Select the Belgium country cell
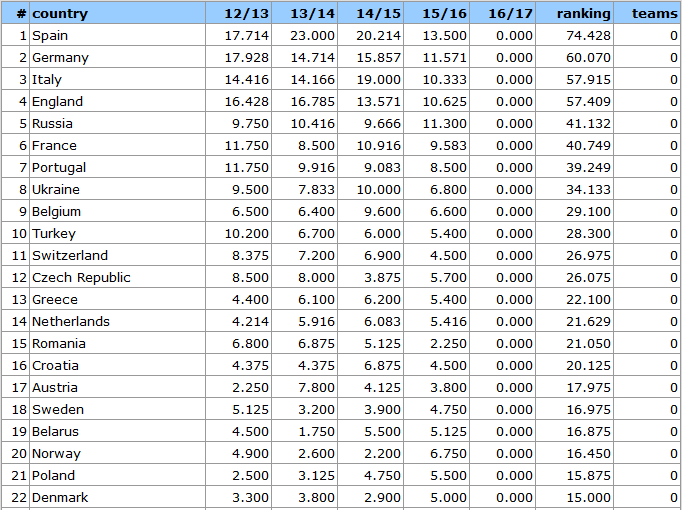Viewport: 682px width, 510px height. pos(117,211)
